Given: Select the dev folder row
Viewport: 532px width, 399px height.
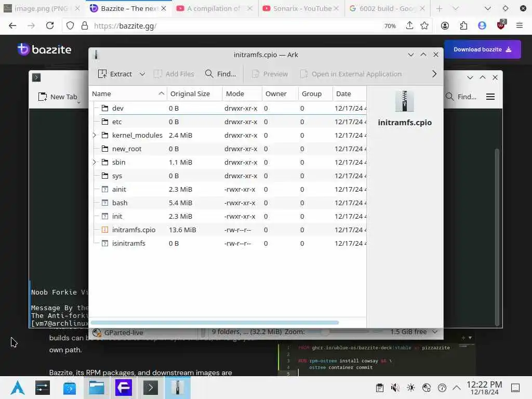Looking at the screenshot, I should pos(228,108).
